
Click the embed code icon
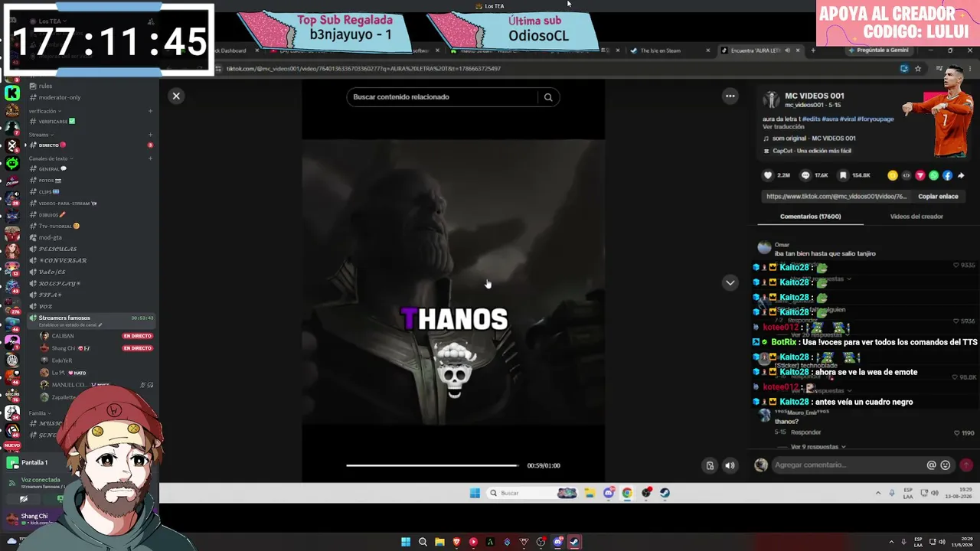pos(906,175)
